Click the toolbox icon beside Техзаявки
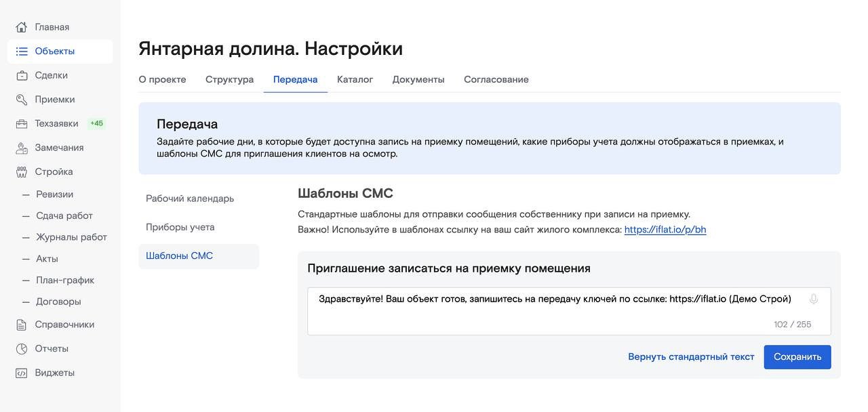 tap(22, 123)
